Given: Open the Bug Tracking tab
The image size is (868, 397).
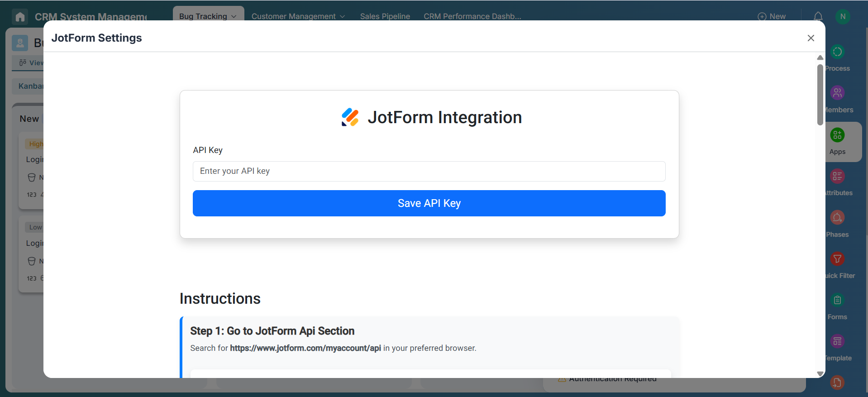Looking at the screenshot, I should tap(203, 16).
